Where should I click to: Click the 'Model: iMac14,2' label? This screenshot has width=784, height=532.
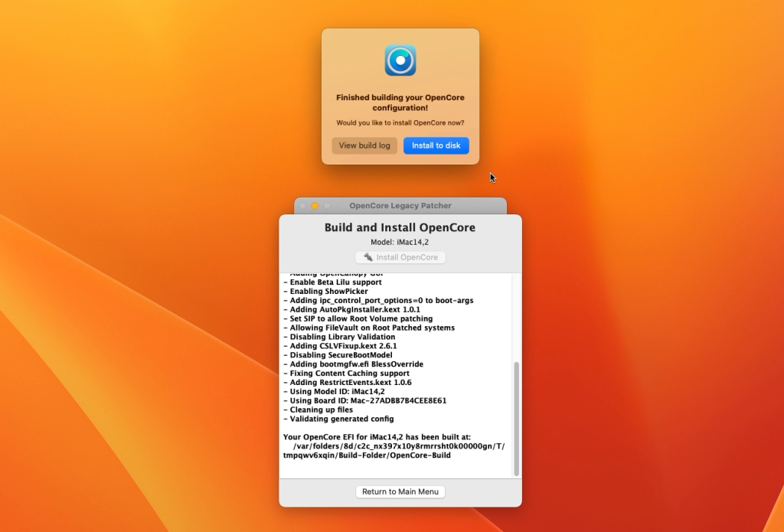tap(400, 242)
